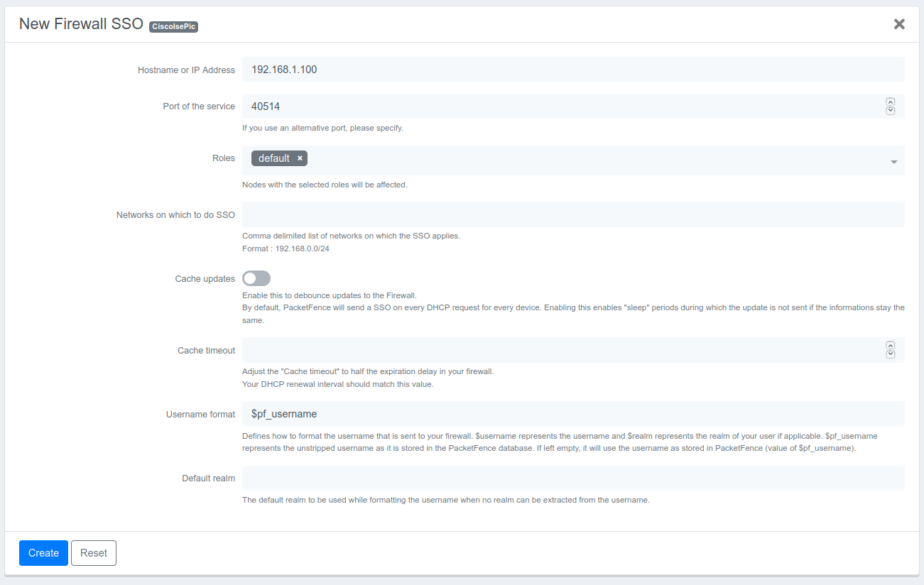The image size is (924, 585).
Task: Click the Create button
Action: click(x=43, y=553)
